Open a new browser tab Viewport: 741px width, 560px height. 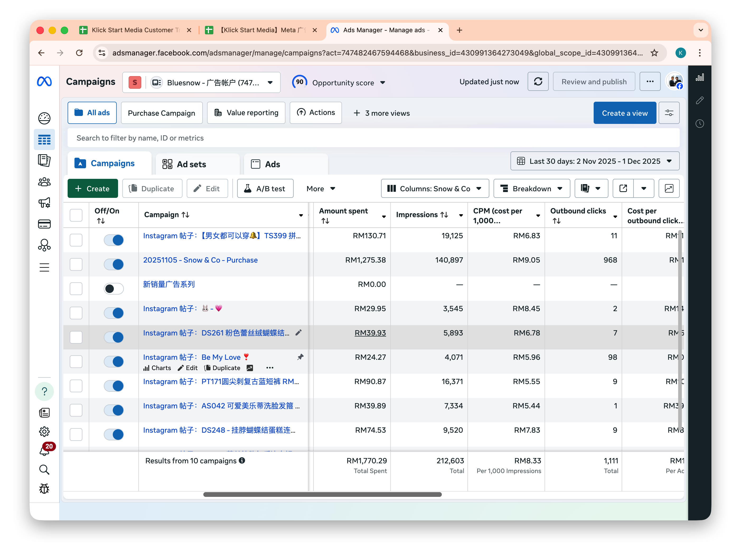point(459,30)
